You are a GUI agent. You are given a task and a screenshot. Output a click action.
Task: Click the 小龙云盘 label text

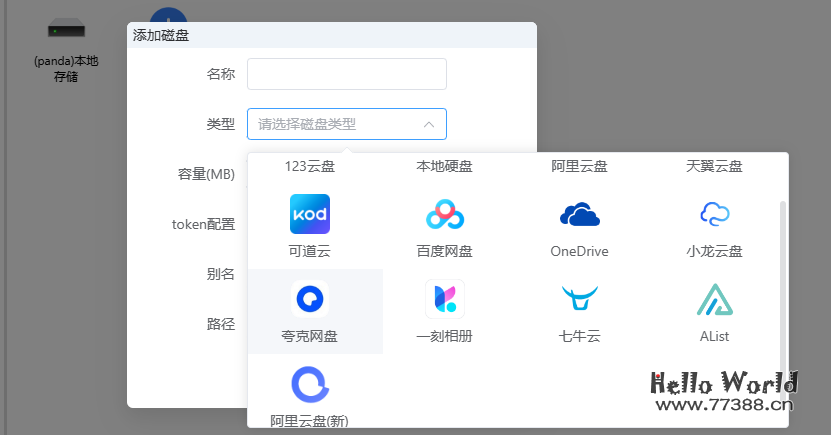[714, 251]
